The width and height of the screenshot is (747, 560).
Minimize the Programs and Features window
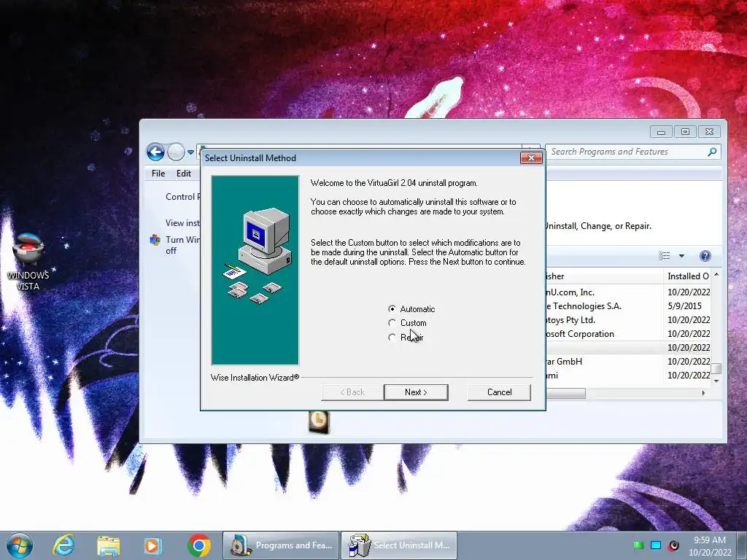pos(661,132)
